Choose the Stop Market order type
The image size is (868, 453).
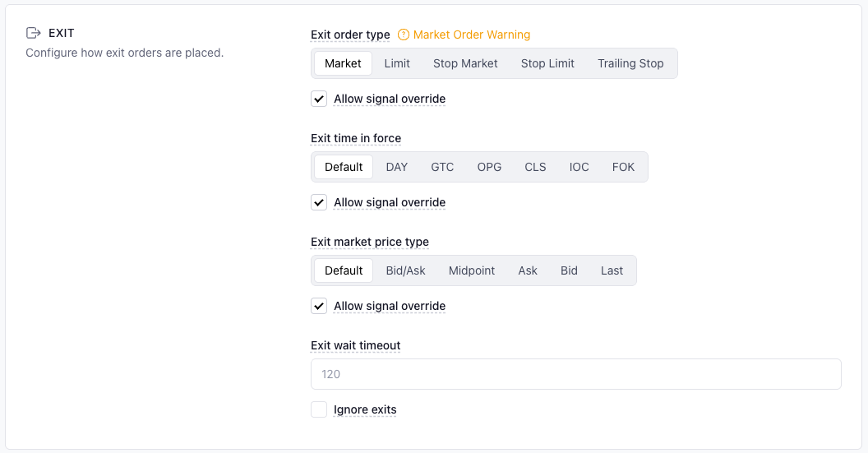[465, 63]
